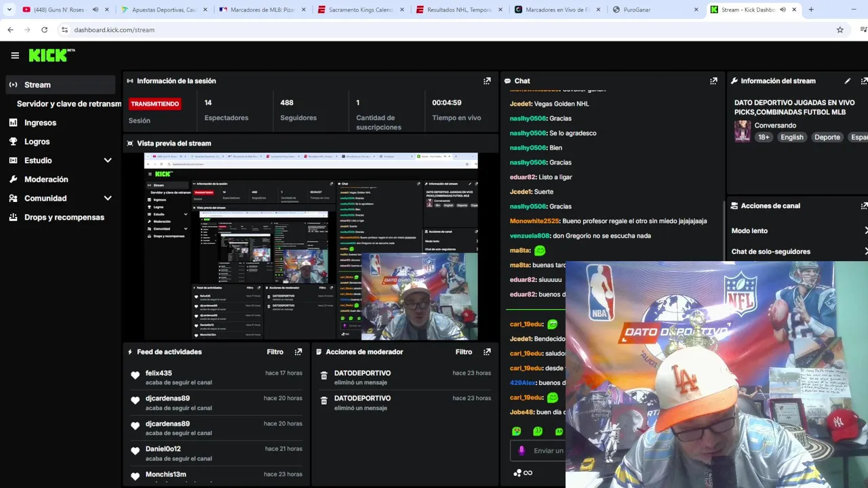Select Stream in the sidebar
Screen dimensions: 868x488
60,85
